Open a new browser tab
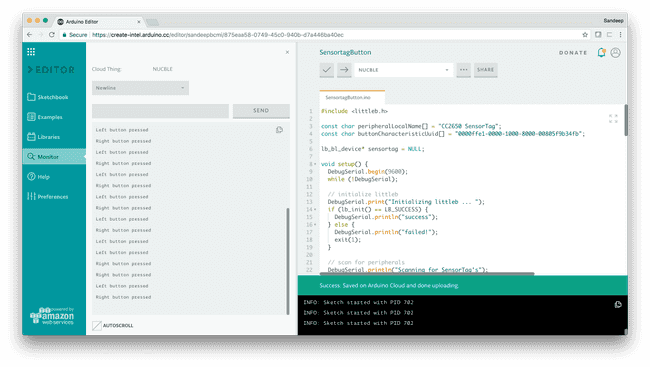 [x=153, y=22]
